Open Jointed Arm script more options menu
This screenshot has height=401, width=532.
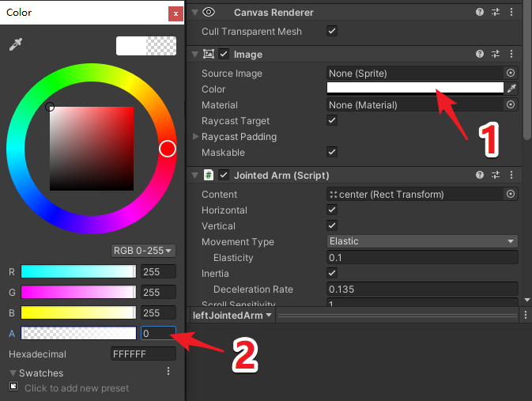(511, 175)
